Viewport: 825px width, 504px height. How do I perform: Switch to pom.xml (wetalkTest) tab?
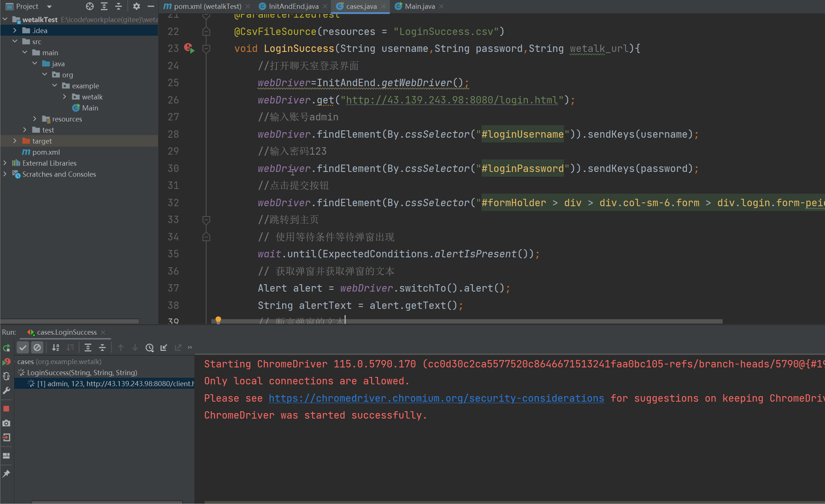coord(207,6)
